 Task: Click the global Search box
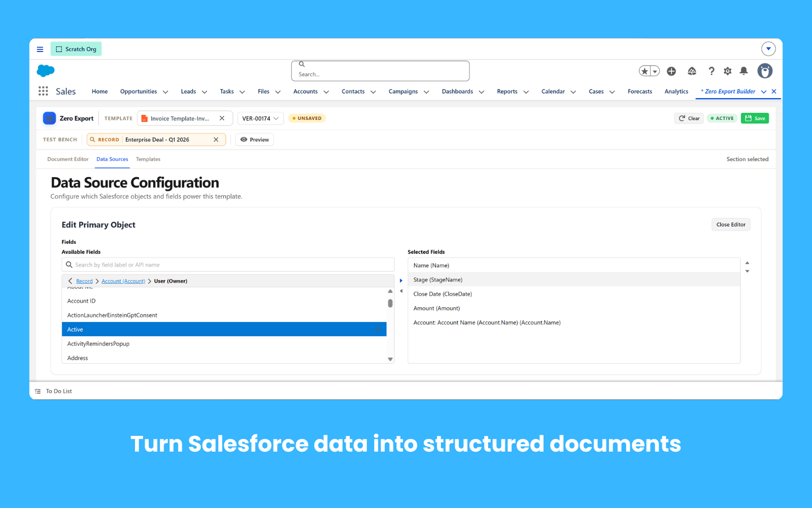[x=380, y=71]
